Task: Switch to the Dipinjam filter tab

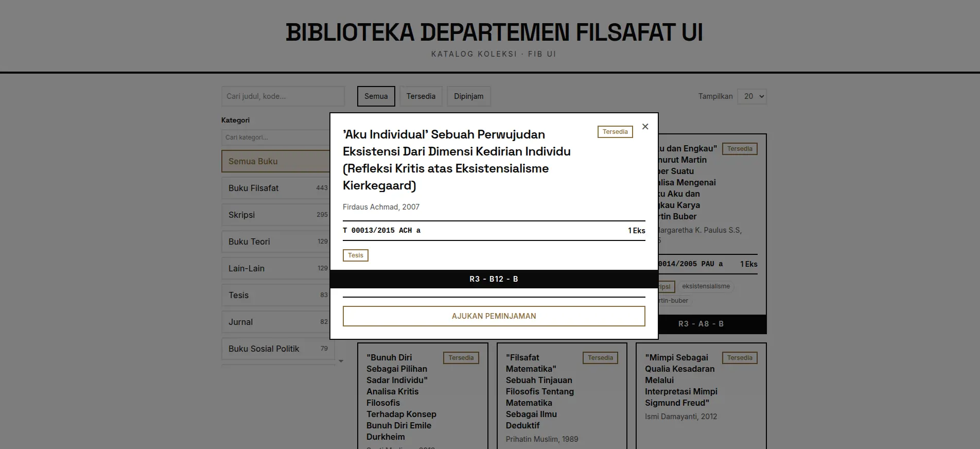Action: pyautogui.click(x=468, y=96)
